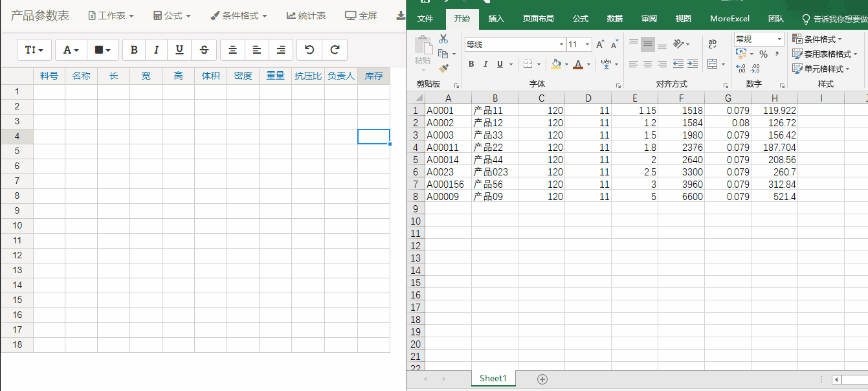
Task: Open the 常规 number format dropdown
Action: (x=779, y=39)
